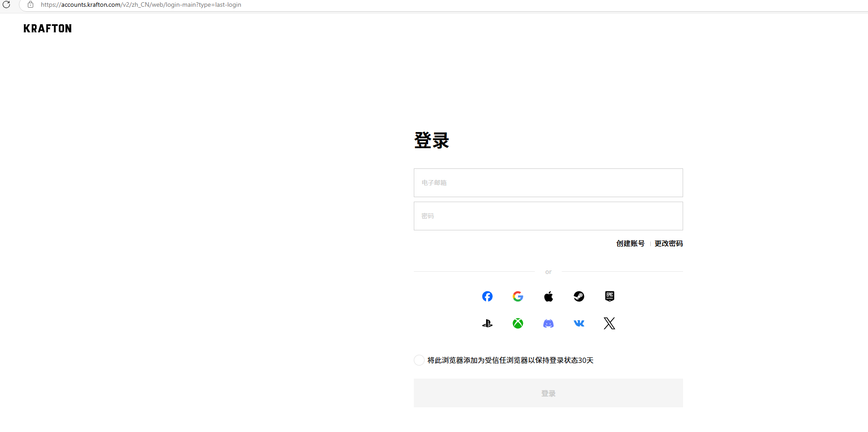Image resolution: width=868 pixels, height=432 pixels.
Task: Submit the grey 登录 button
Action: pyautogui.click(x=548, y=393)
